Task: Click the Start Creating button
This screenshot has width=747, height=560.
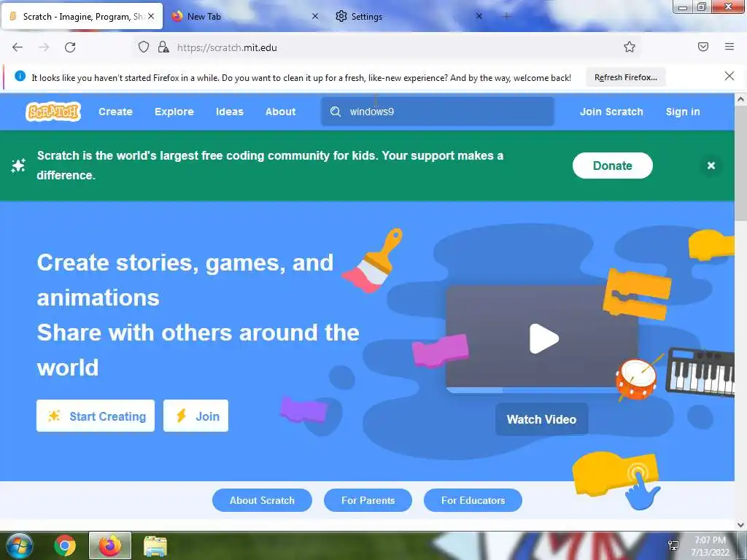Action: [96, 416]
